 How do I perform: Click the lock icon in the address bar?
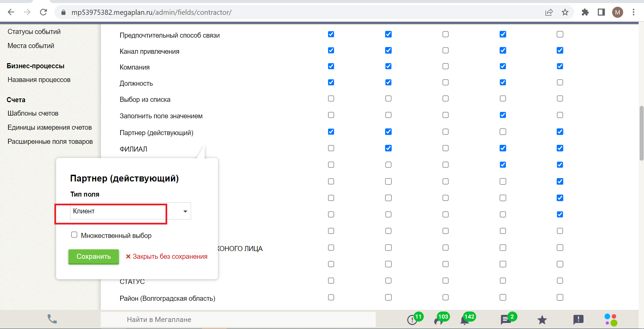point(63,12)
